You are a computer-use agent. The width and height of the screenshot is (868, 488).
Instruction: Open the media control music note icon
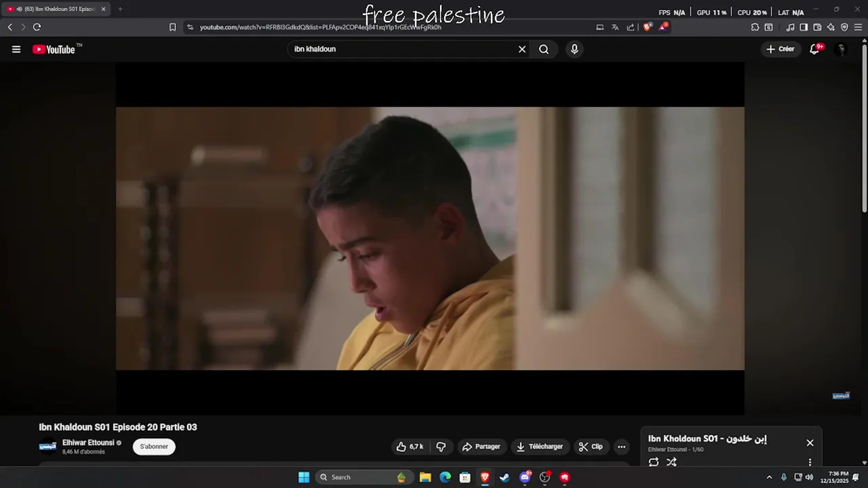coord(790,27)
